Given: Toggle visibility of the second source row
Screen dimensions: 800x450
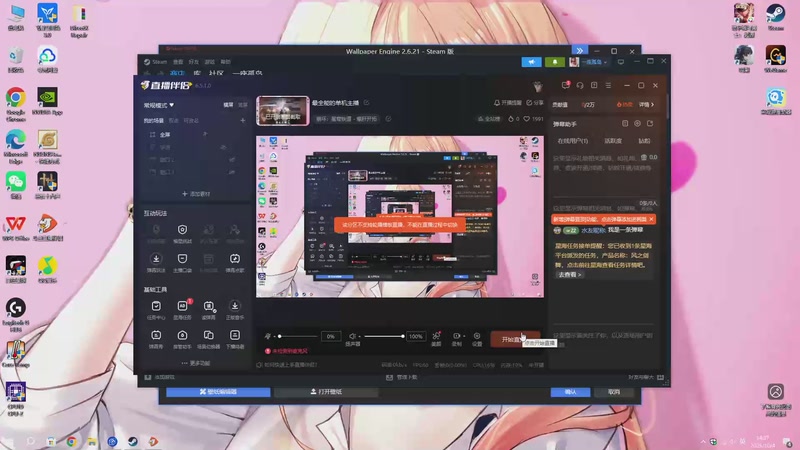Looking at the screenshot, I should coord(223,147).
